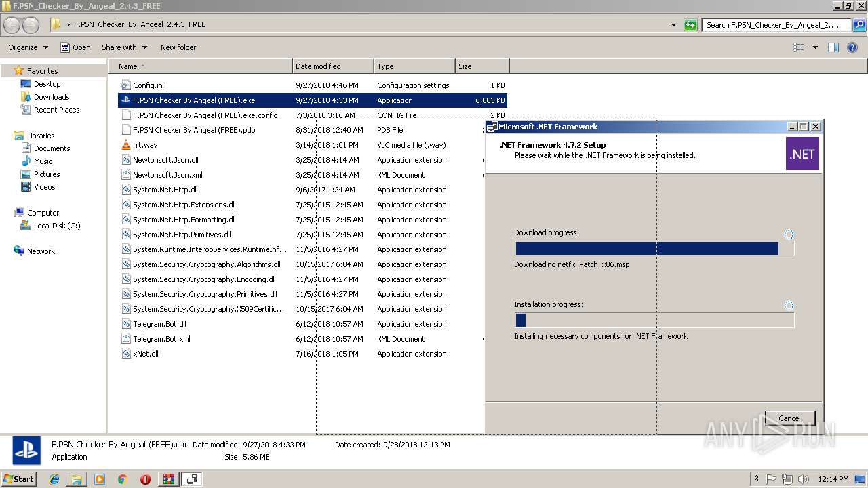This screenshot has width=868, height=488.
Task: Click the Forward navigation arrow in Explorer
Action: coord(31,25)
